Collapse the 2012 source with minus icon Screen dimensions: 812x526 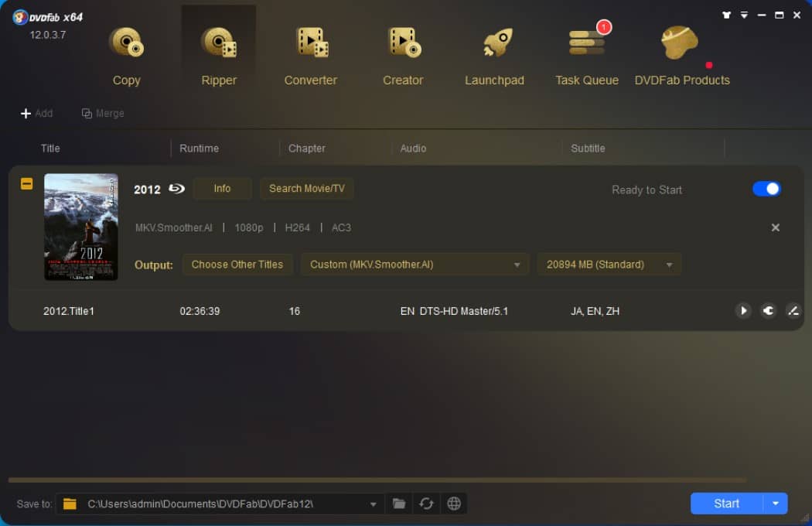pos(26,183)
